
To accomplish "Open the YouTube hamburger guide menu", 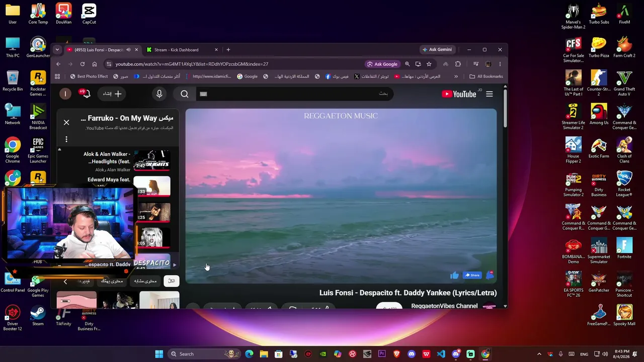I will pos(489,94).
